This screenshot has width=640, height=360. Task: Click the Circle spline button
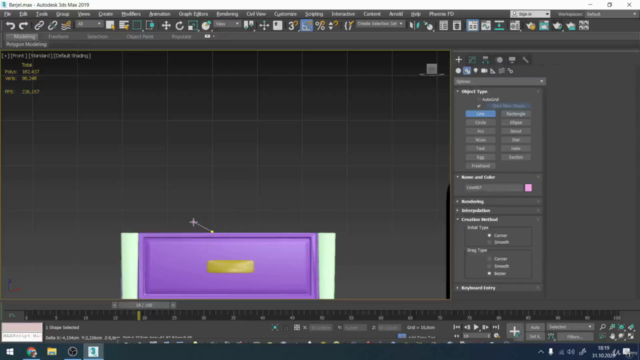pos(480,122)
